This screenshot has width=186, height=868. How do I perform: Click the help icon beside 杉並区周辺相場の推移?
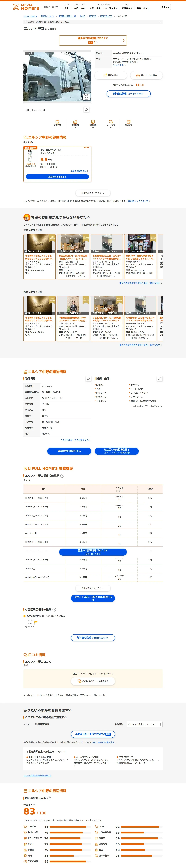click(x=54, y=610)
